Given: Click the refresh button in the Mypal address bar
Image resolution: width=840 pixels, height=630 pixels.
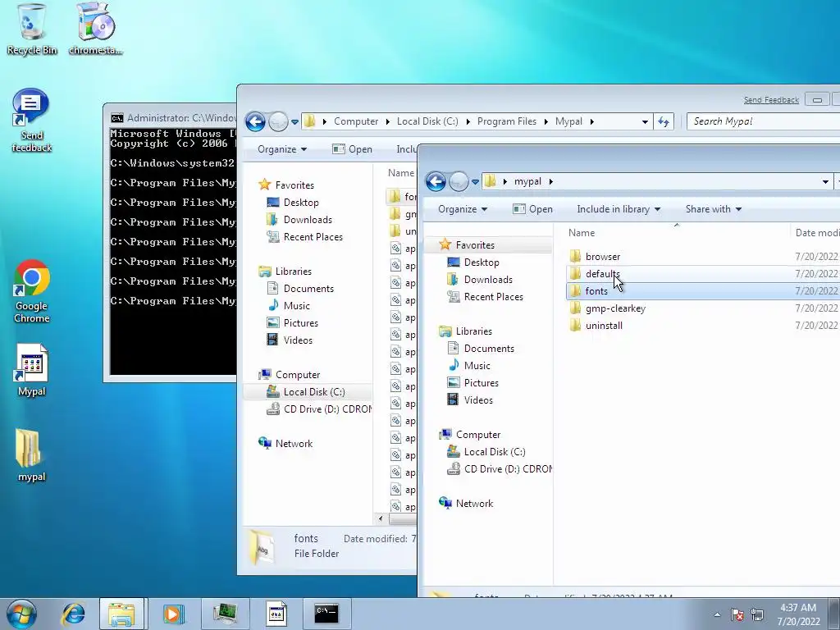Looking at the screenshot, I should pos(664,121).
